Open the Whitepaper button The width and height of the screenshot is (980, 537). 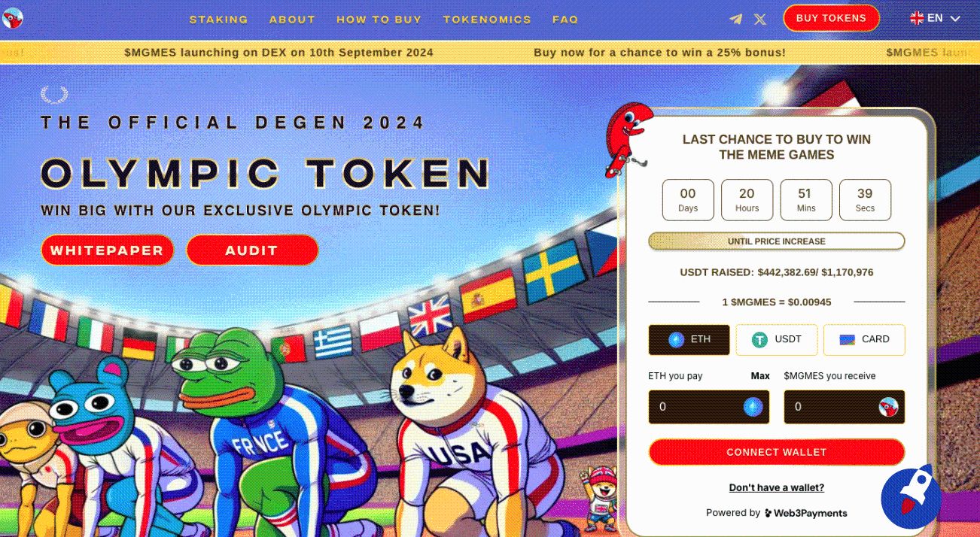pyautogui.click(x=108, y=250)
